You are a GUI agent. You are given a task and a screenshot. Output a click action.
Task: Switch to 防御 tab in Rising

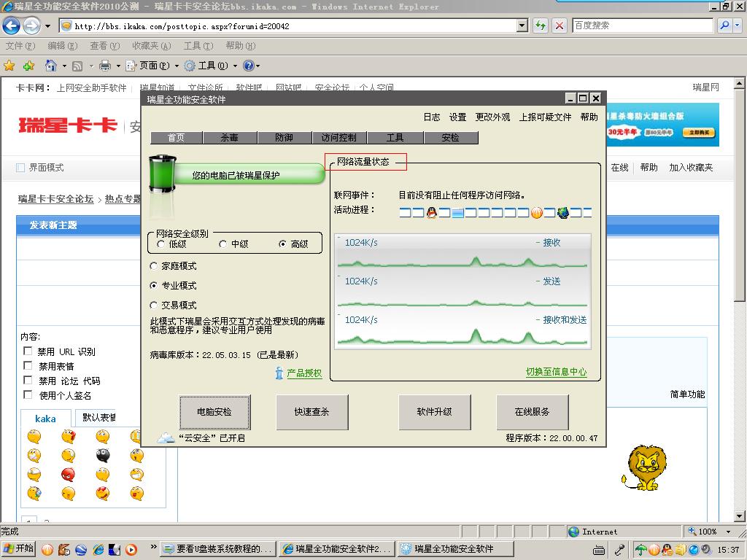click(284, 138)
